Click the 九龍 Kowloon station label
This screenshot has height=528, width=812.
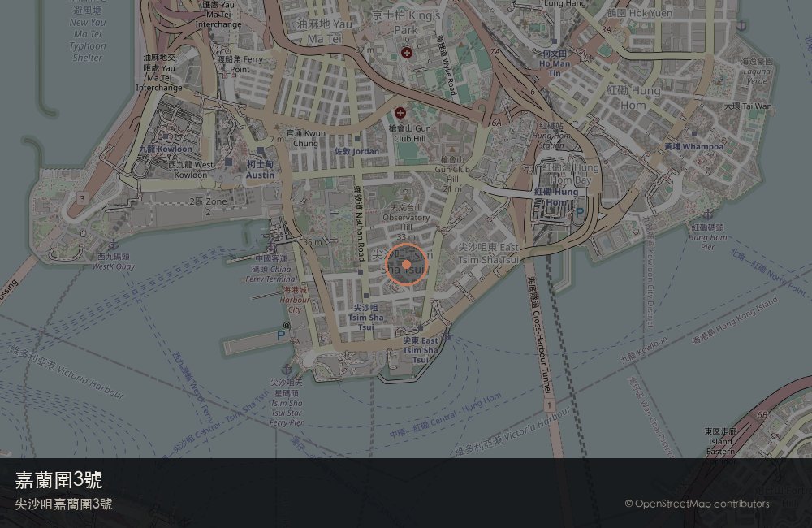(x=165, y=149)
